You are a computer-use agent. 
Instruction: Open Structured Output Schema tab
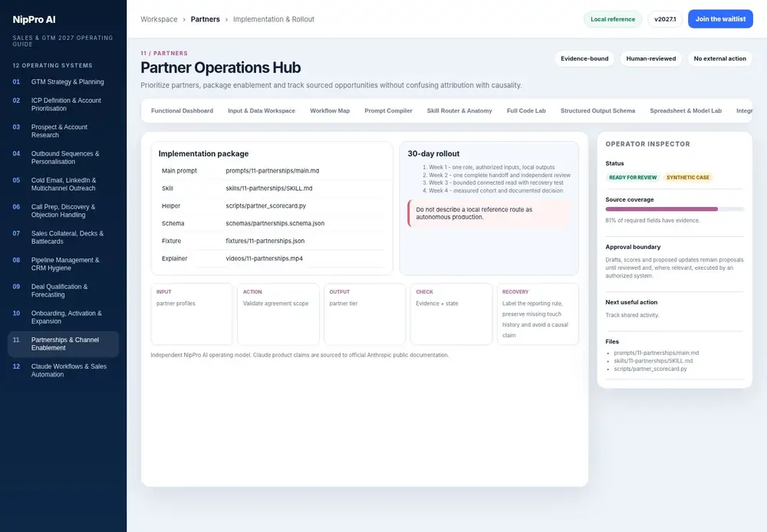[x=597, y=111]
